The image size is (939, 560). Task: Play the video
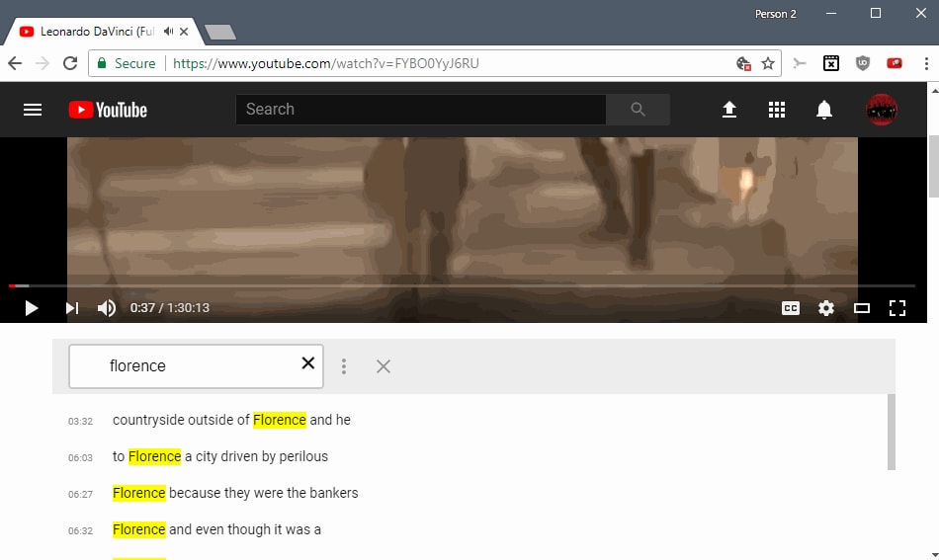tap(32, 308)
